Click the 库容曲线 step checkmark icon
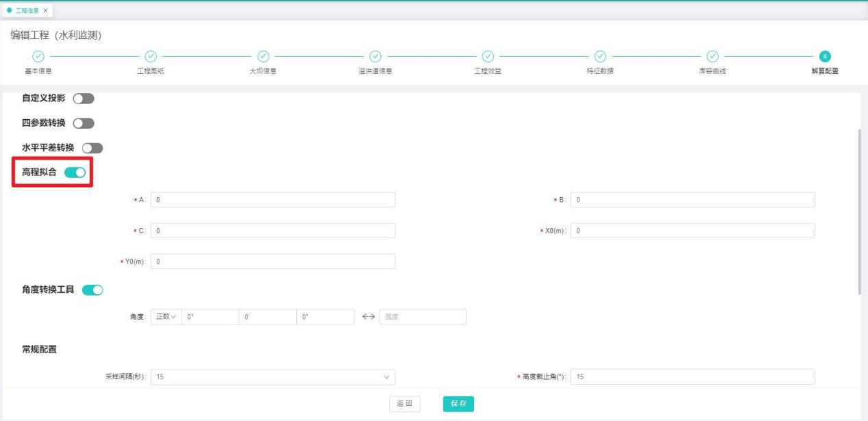The height and width of the screenshot is (421, 868). coord(712,56)
